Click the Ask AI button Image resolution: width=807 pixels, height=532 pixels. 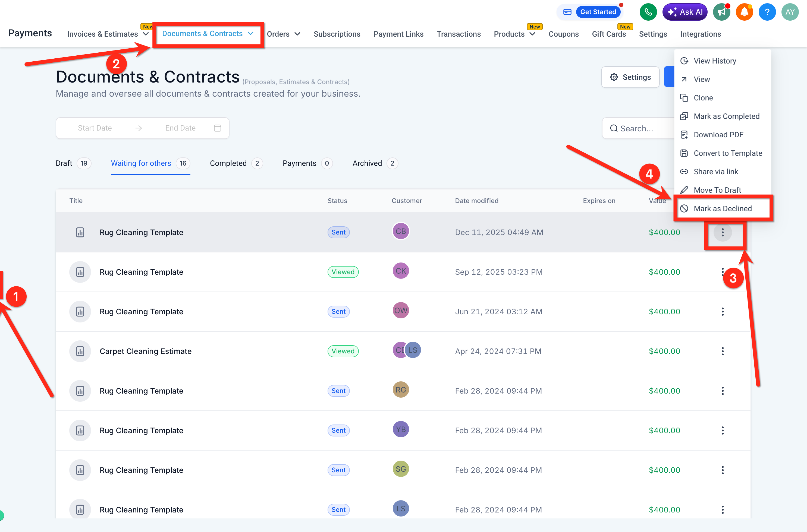click(685, 12)
